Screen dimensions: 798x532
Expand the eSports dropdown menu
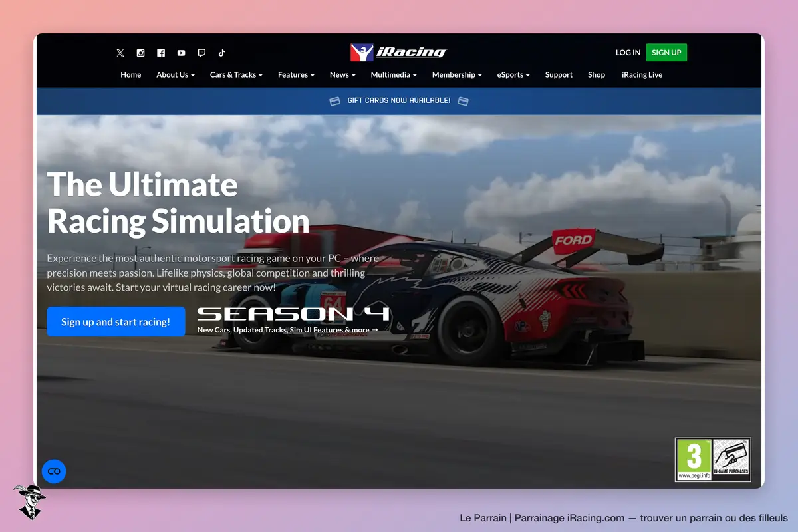513,75
